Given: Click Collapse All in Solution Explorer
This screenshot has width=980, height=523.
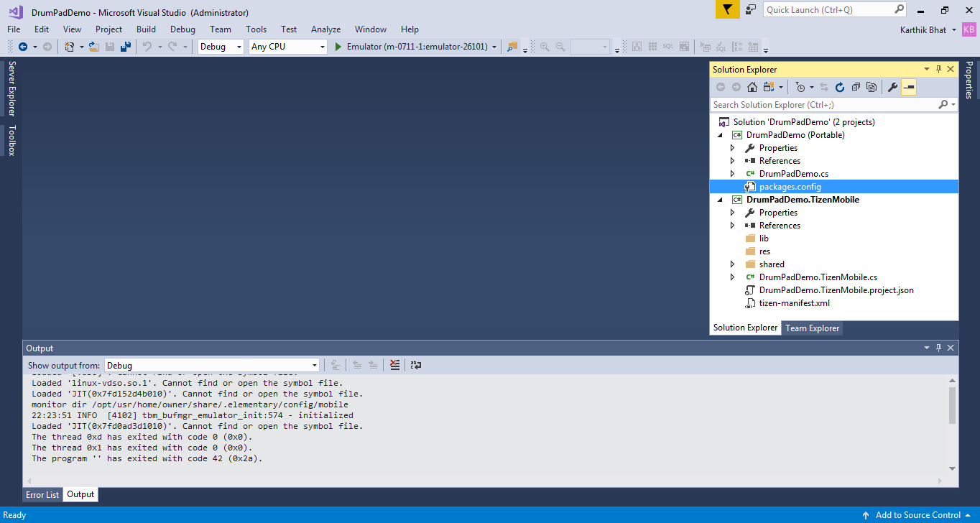Looking at the screenshot, I should (x=856, y=87).
